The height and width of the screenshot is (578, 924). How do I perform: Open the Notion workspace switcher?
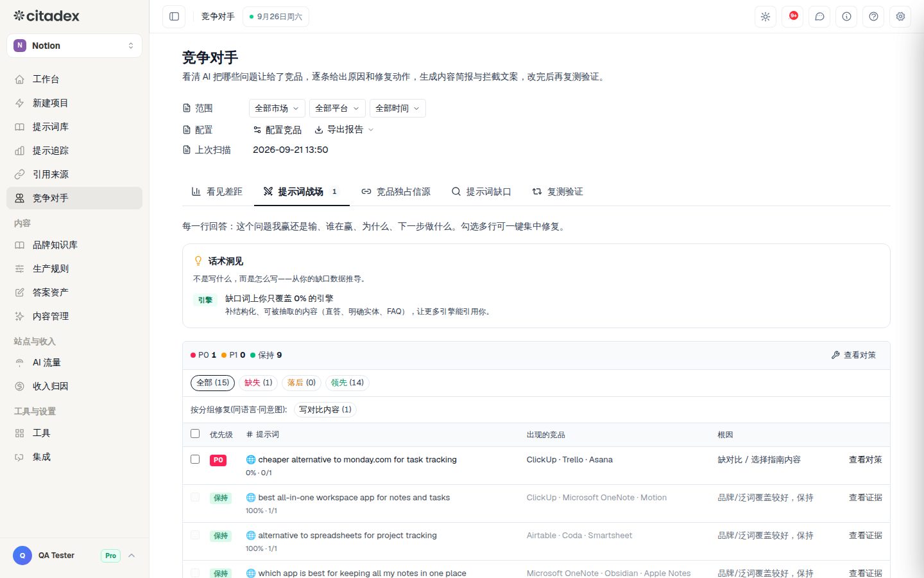74,46
